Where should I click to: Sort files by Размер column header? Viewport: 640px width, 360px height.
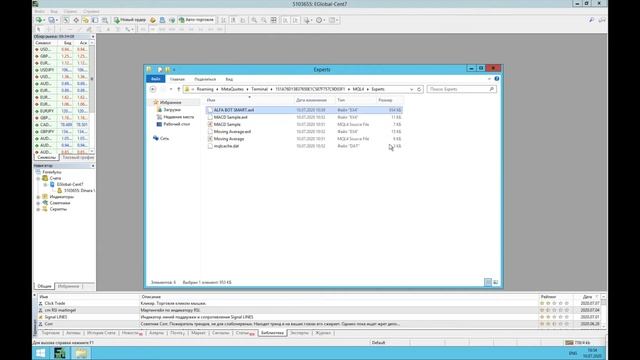click(x=385, y=100)
